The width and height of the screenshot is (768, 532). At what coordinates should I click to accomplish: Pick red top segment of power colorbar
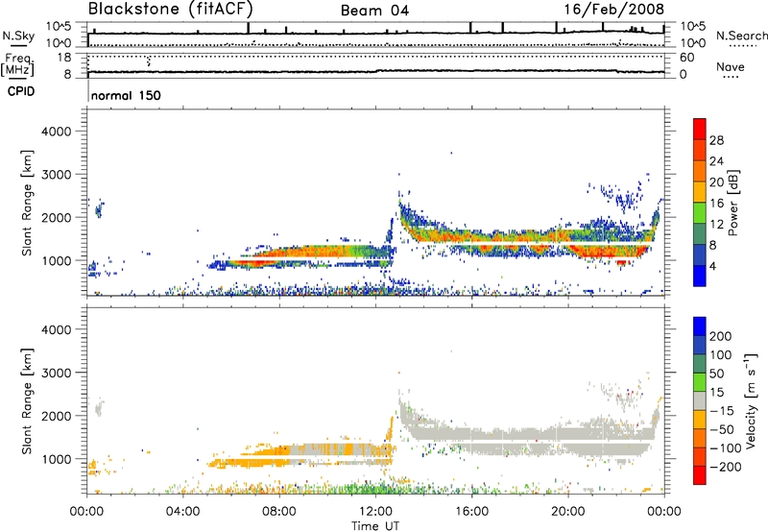(x=700, y=129)
